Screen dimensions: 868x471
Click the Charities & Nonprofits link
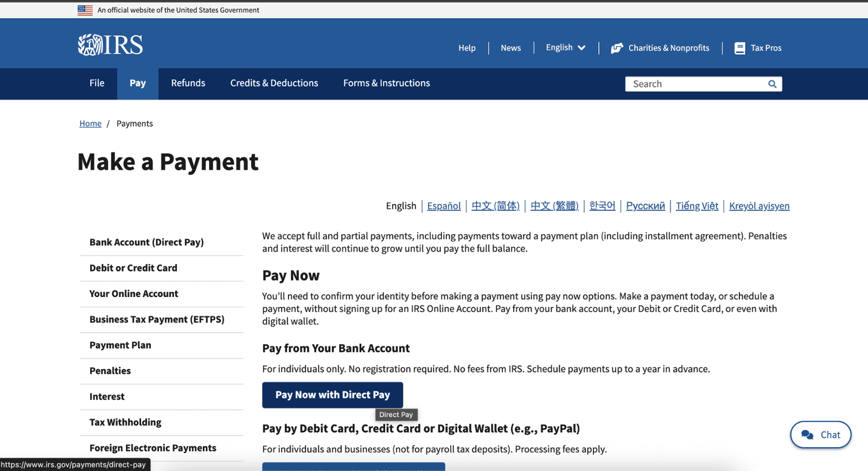coord(668,48)
